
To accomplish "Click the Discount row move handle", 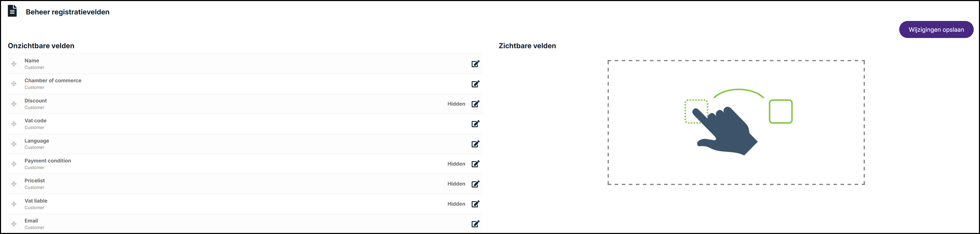I will click(x=14, y=104).
